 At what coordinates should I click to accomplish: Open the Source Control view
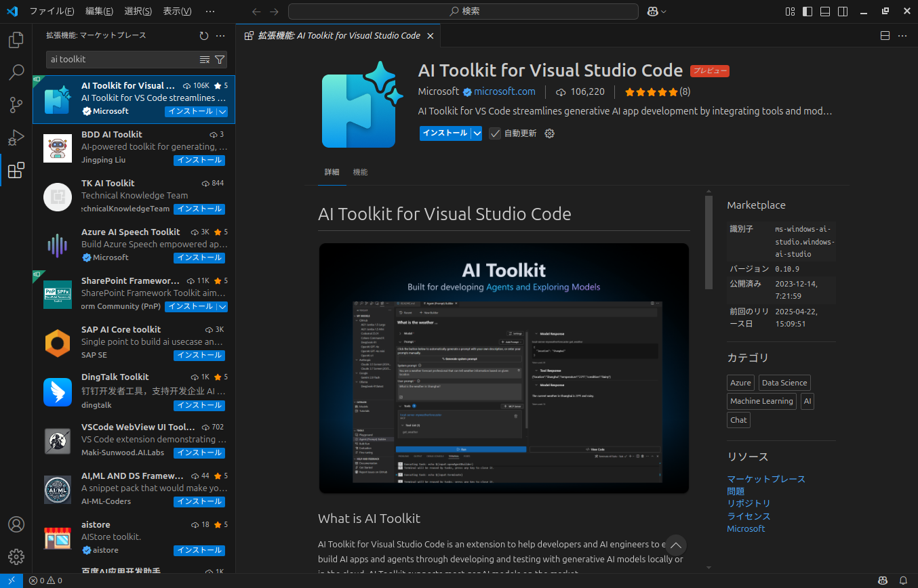click(x=16, y=105)
